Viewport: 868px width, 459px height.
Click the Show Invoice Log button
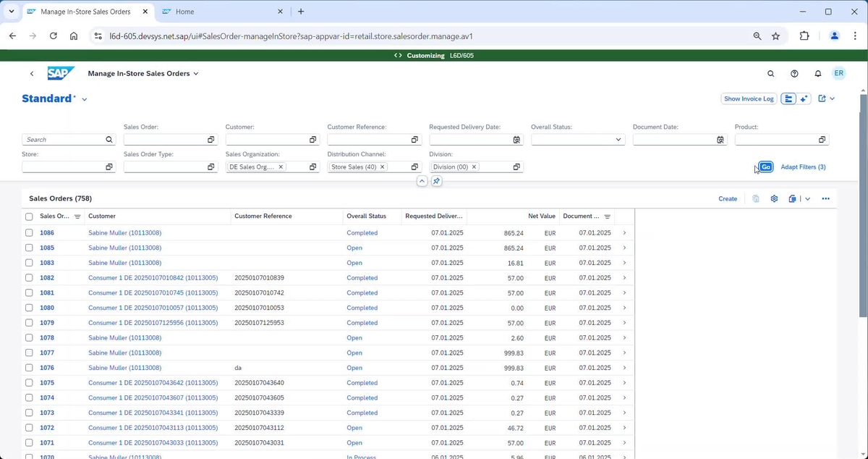[748, 98]
